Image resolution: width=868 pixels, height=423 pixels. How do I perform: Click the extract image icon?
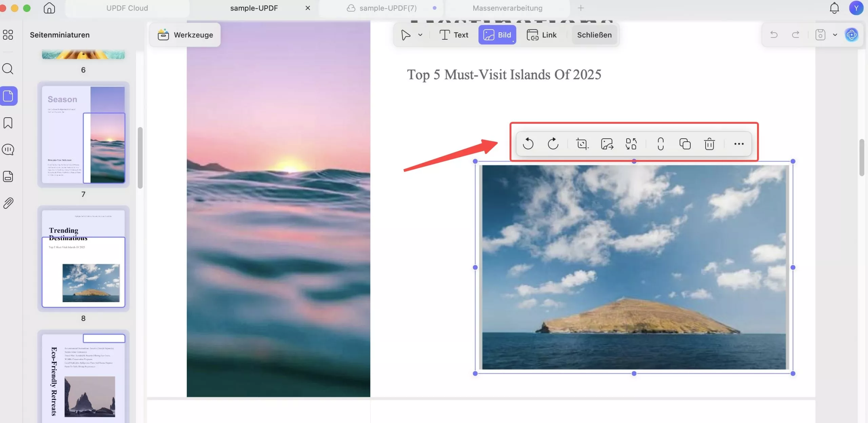(x=607, y=144)
